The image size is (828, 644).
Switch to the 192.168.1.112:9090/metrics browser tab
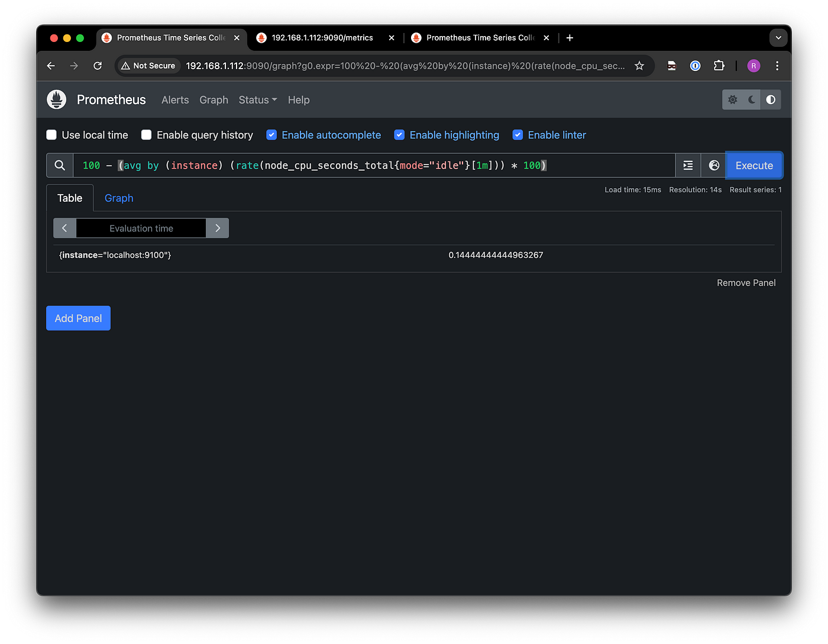point(322,38)
